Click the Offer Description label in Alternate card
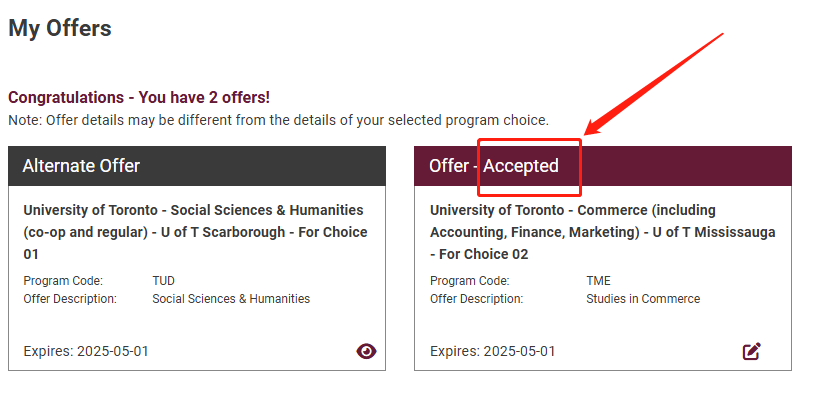This screenshot has height=395, width=821. click(x=70, y=299)
